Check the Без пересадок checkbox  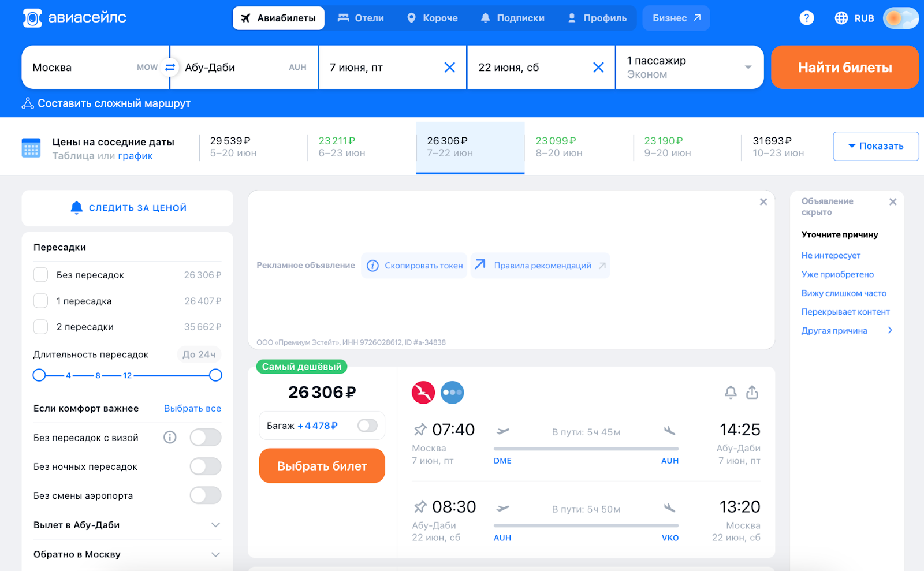point(40,275)
